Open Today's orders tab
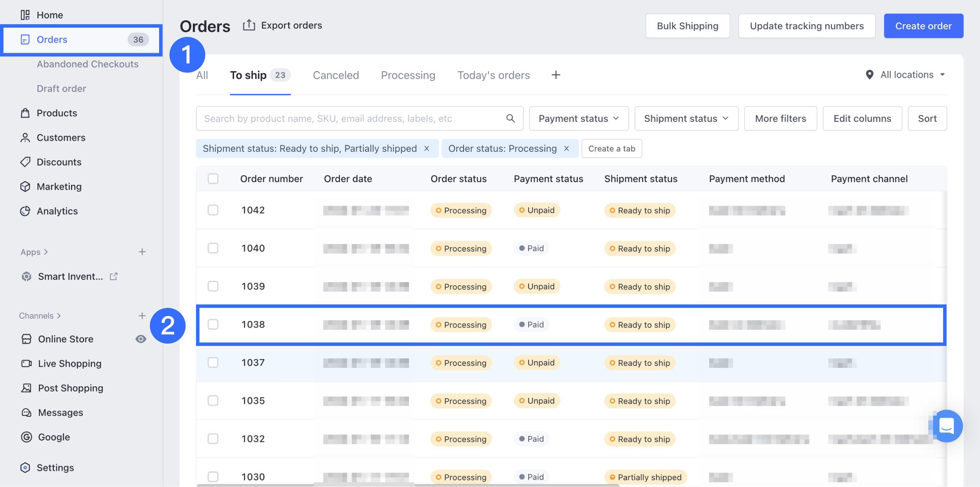Screen dimensions: 980x487 [493, 75]
